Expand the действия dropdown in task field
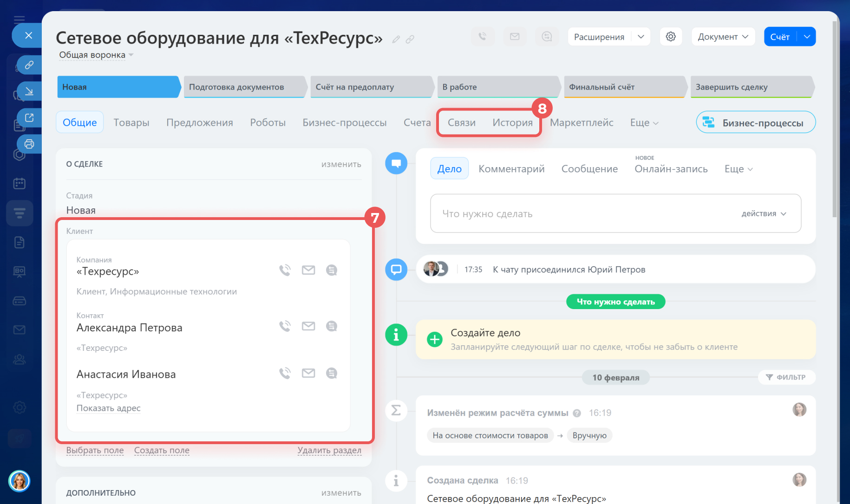Image resolution: width=850 pixels, height=504 pixels. click(x=764, y=213)
